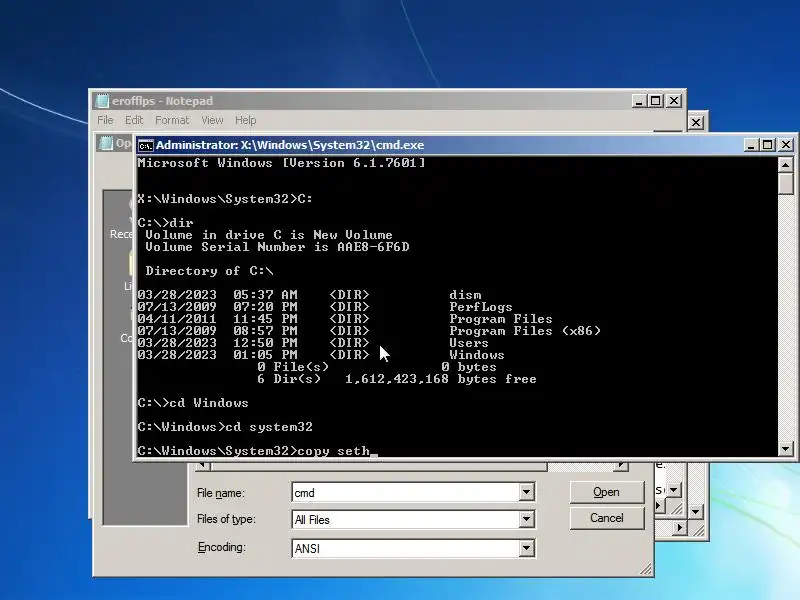Click the File name input field

click(406, 492)
